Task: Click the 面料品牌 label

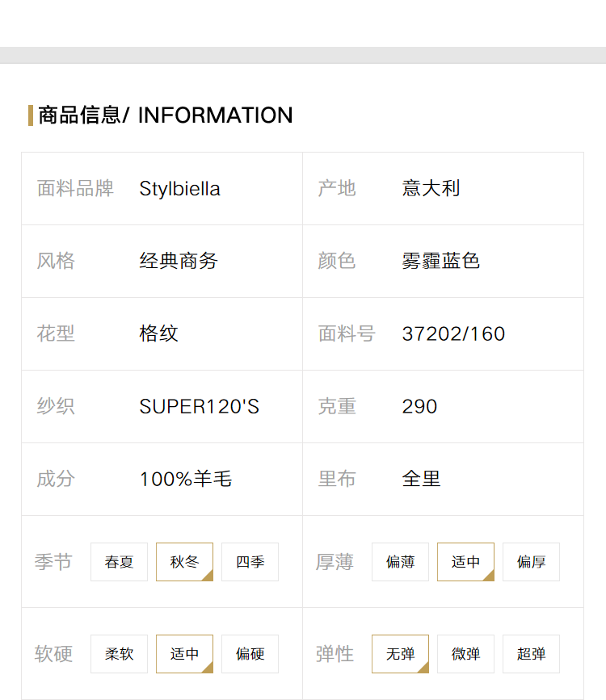Action: pos(75,188)
